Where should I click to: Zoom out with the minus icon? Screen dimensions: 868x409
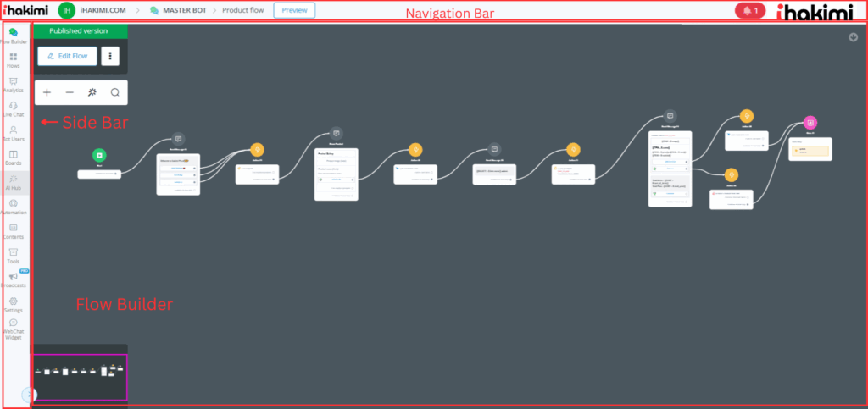(x=70, y=92)
